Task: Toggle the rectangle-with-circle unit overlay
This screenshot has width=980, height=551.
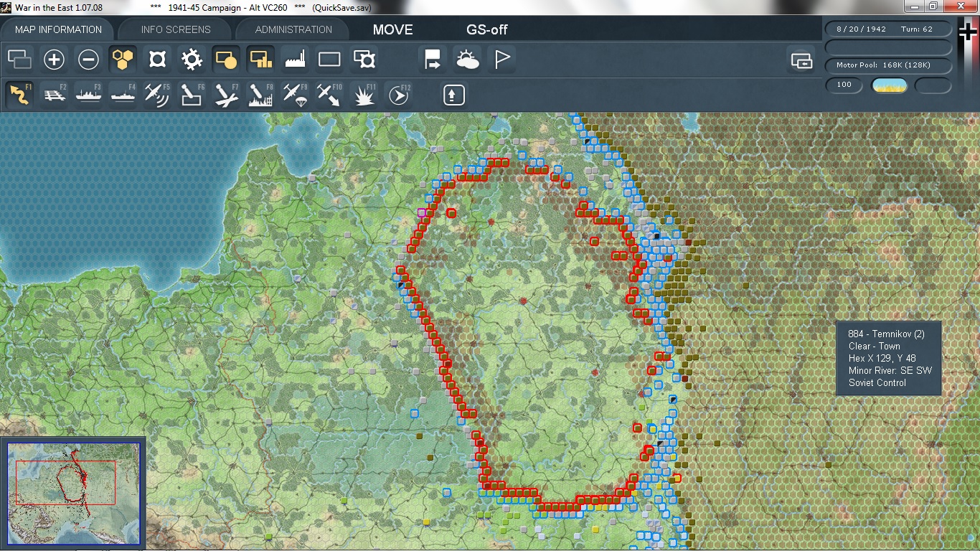Action: (x=226, y=60)
